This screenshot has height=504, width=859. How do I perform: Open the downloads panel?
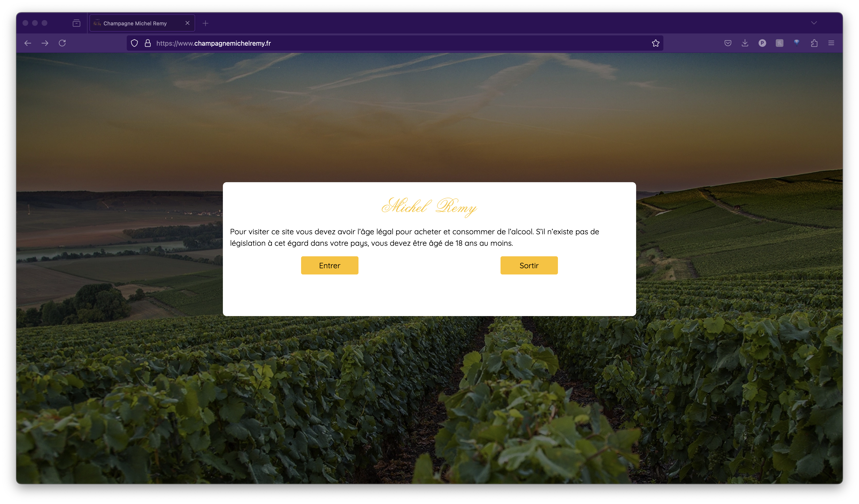tap(745, 43)
